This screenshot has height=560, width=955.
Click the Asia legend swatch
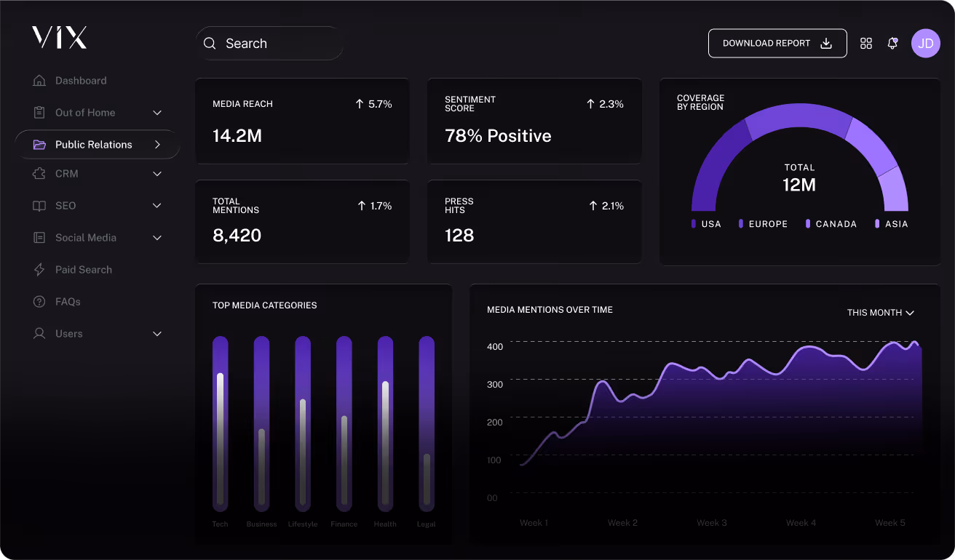[x=877, y=224]
